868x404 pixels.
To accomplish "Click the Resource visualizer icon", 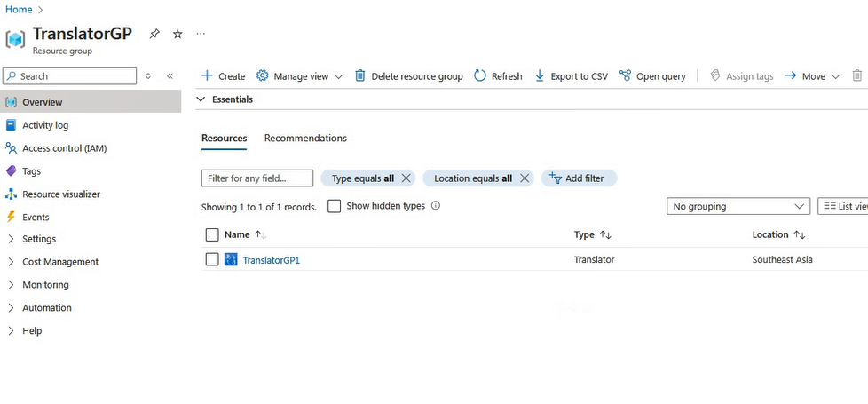I will click(x=11, y=194).
